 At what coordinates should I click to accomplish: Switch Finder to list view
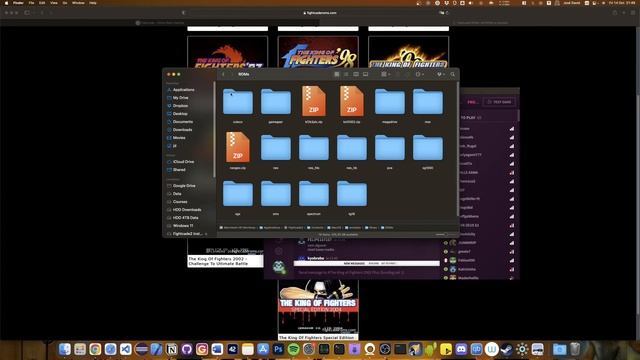[x=346, y=74]
